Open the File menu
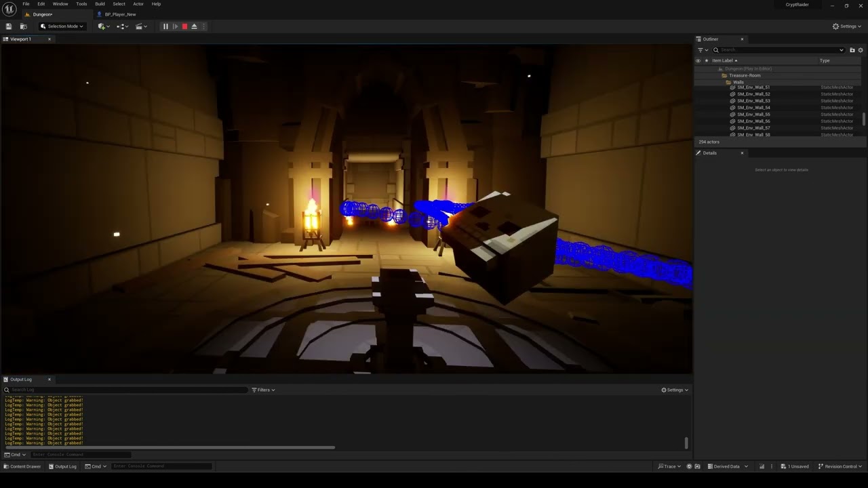Screen dimensions: 868x488 click(26, 4)
